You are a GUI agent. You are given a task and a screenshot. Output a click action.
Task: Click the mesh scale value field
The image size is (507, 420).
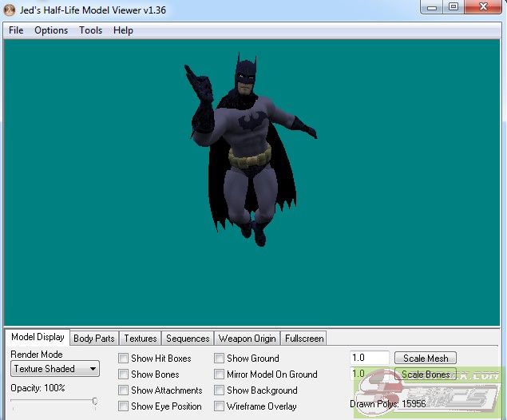point(370,358)
